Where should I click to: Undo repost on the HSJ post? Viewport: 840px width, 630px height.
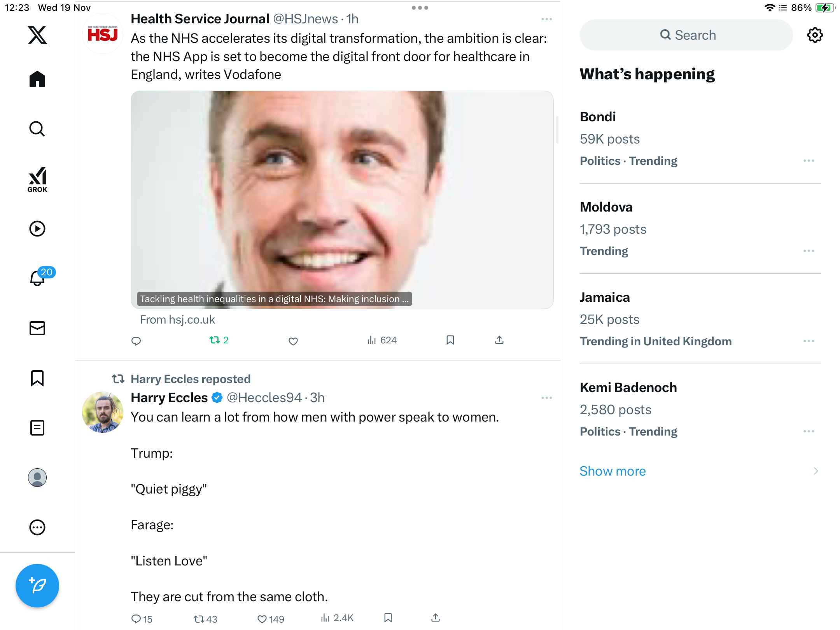[x=219, y=340]
